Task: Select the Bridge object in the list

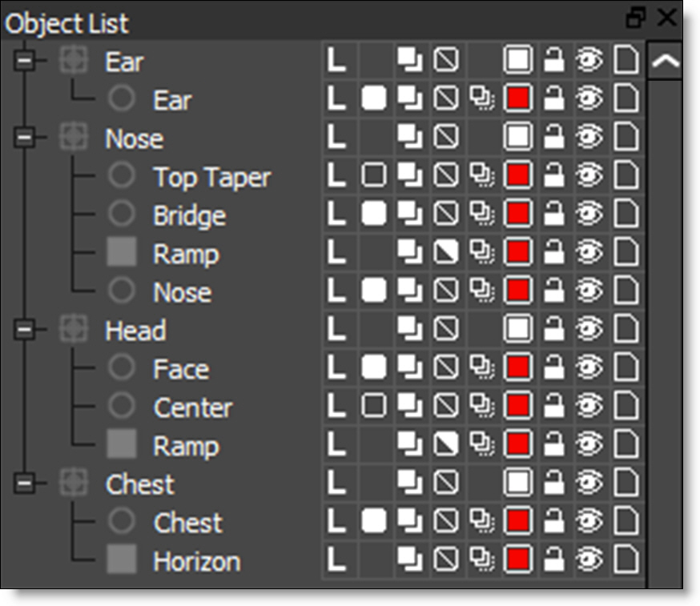Action: pos(189,215)
